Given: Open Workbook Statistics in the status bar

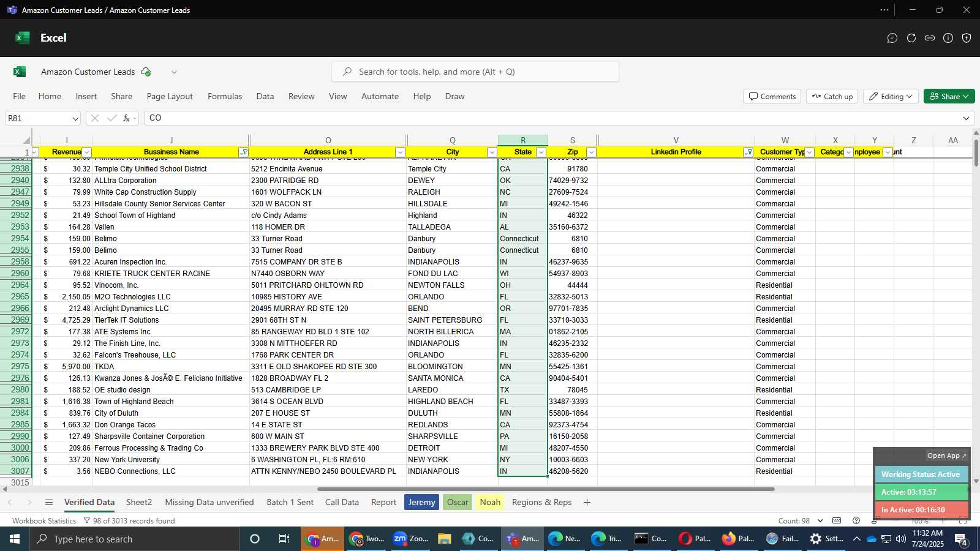Looking at the screenshot, I should (x=44, y=520).
